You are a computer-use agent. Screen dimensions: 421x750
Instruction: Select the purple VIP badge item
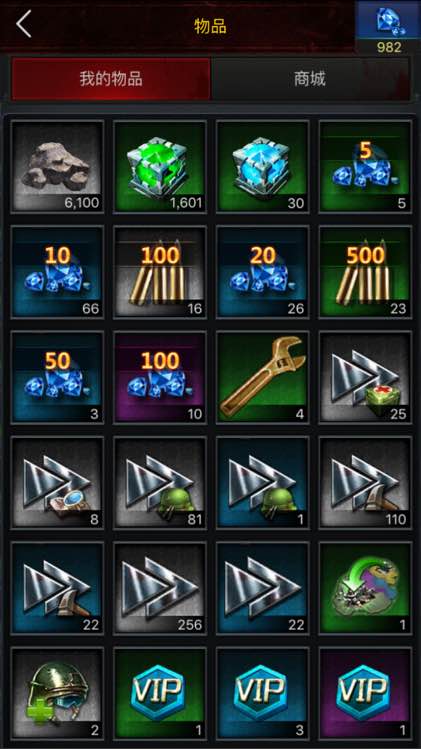point(366,693)
